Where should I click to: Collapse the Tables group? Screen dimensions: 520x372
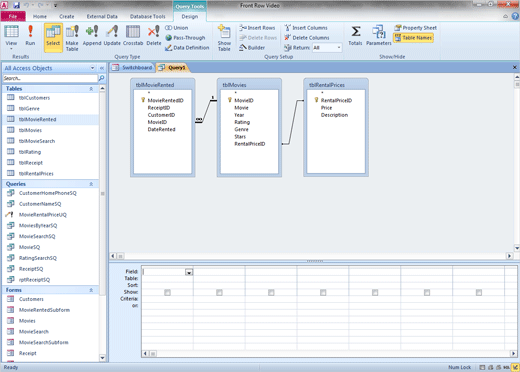[x=91, y=89]
